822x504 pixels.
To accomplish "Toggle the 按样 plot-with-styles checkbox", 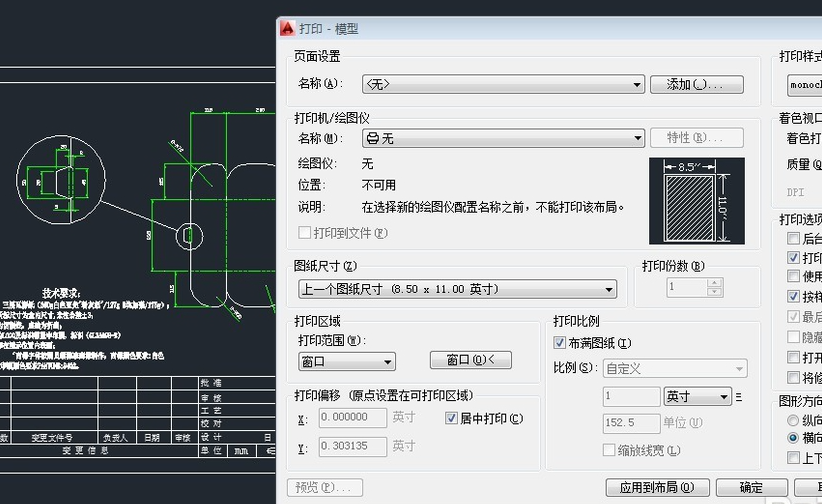I will tap(794, 297).
